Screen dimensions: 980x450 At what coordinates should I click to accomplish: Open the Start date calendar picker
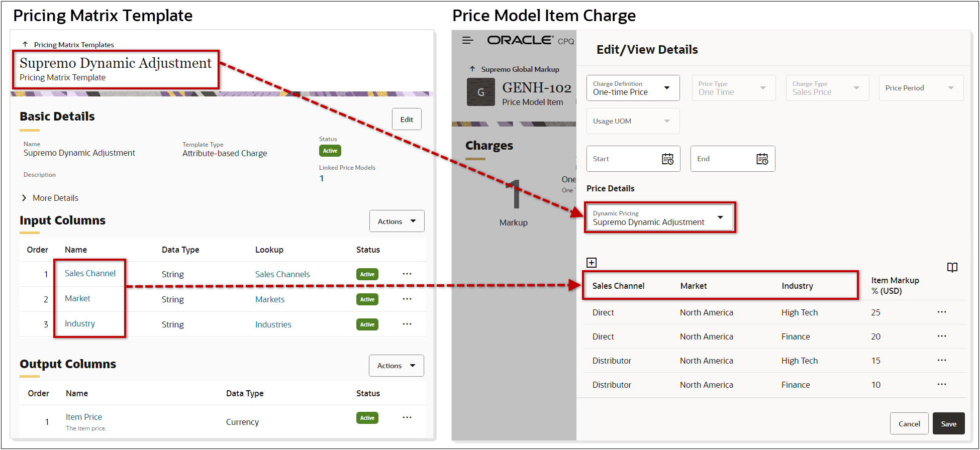(x=667, y=159)
